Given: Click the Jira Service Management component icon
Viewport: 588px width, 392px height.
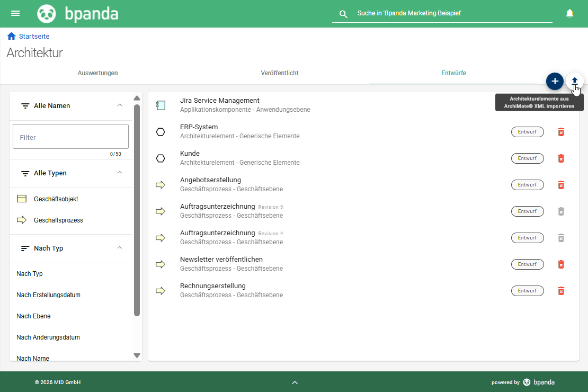Looking at the screenshot, I should (161, 105).
